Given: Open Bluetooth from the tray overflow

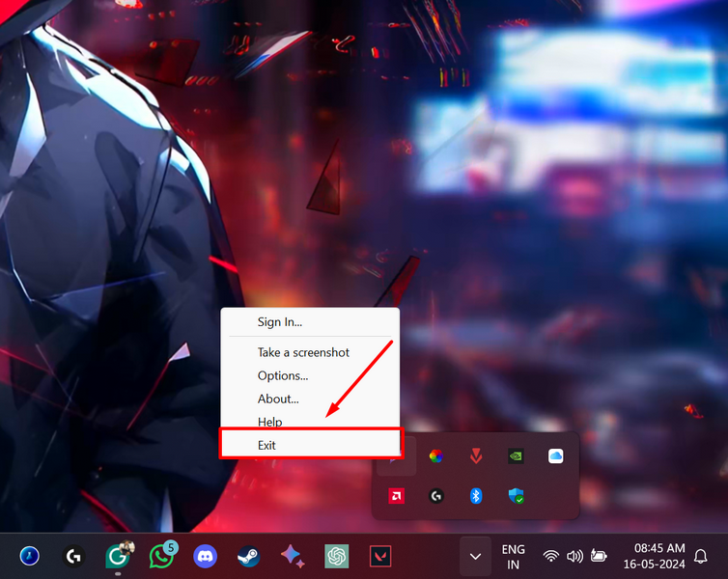Looking at the screenshot, I should 475,496.
